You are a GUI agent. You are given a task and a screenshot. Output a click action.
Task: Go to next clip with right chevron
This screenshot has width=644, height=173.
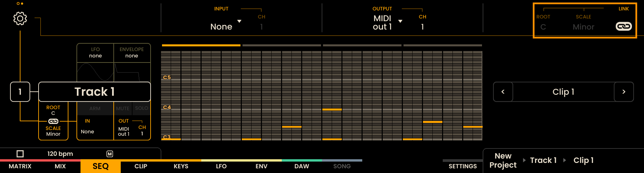(624, 92)
